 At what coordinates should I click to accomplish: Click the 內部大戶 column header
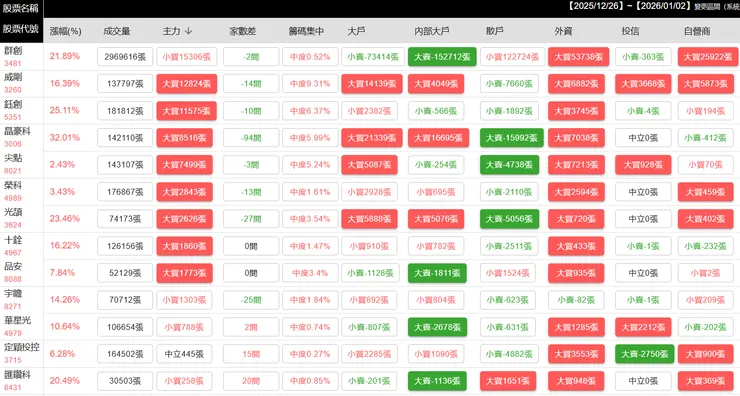[x=432, y=31]
